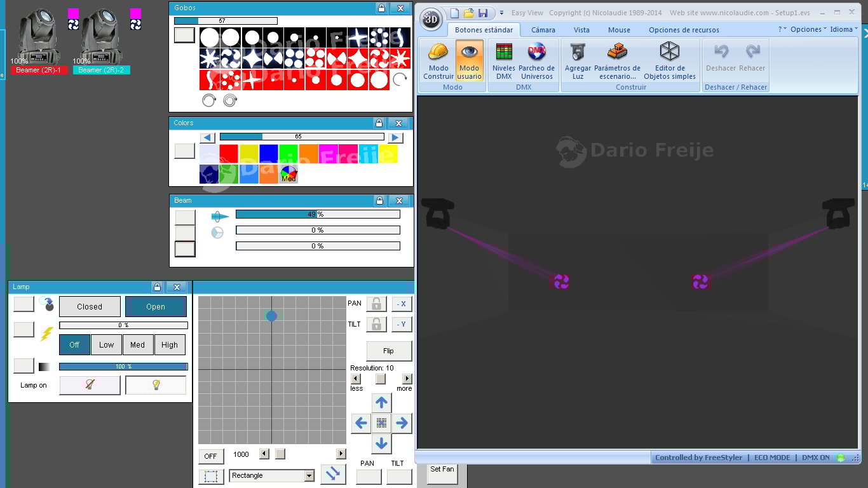Screen dimensions: 868x488
Task: Click the Rehacer redo icon
Action: click(x=752, y=51)
